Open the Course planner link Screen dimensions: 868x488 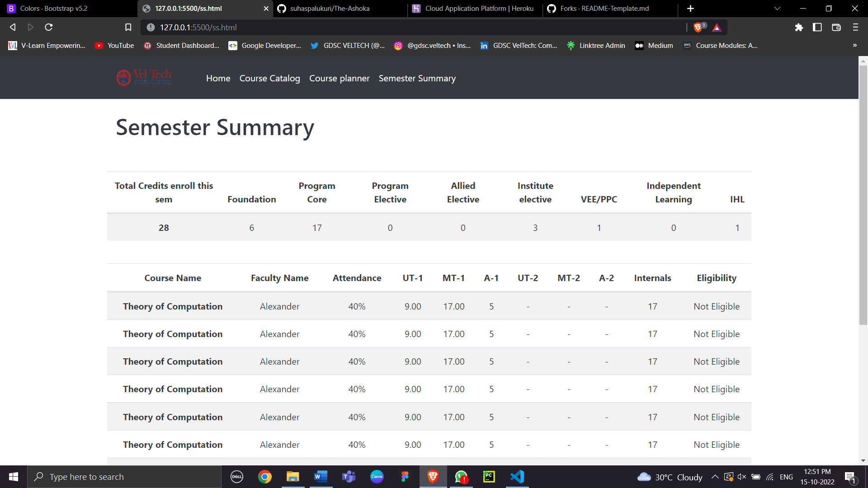point(339,78)
